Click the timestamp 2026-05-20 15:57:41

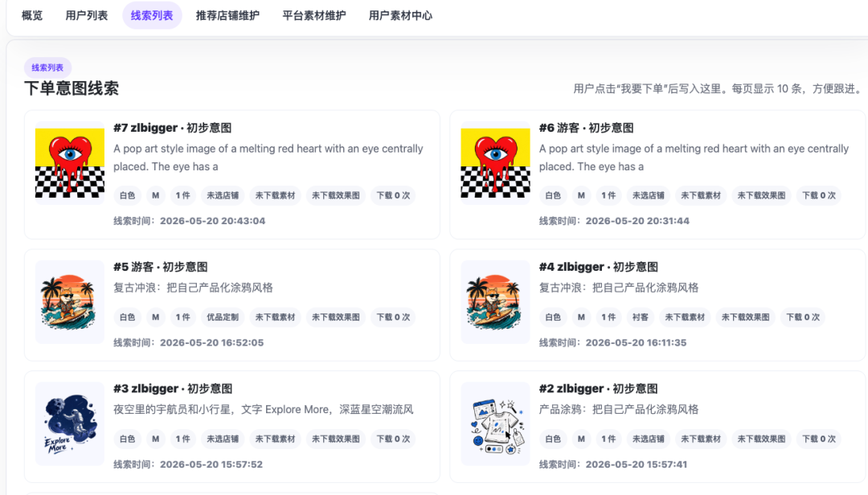tap(637, 464)
